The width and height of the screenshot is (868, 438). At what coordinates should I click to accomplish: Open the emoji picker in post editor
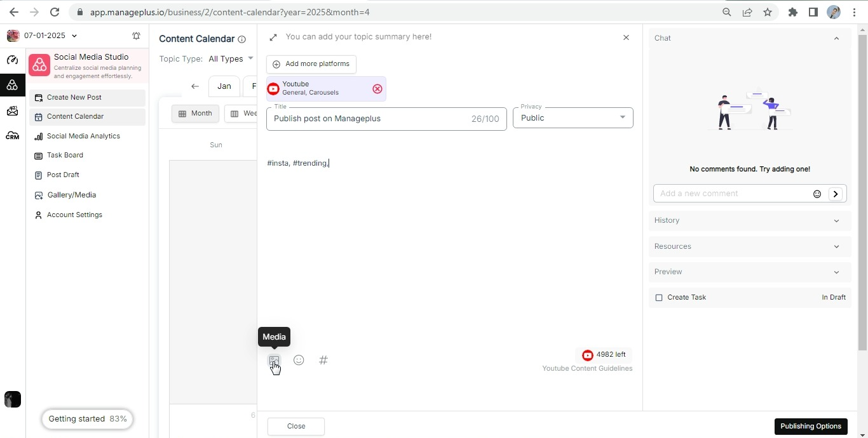pos(299,360)
